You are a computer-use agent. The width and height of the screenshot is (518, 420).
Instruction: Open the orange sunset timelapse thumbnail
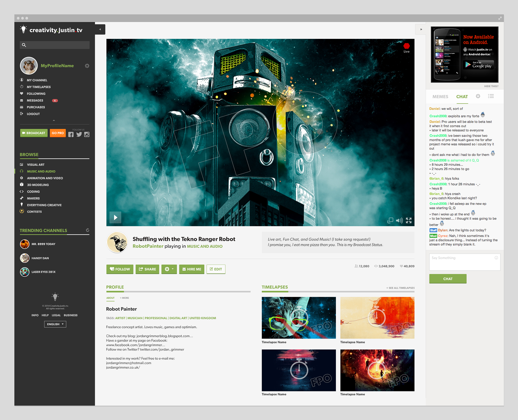click(377, 318)
